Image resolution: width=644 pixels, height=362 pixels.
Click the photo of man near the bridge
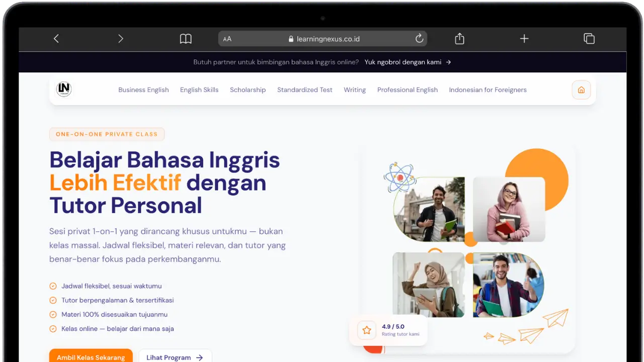coord(429,209)
